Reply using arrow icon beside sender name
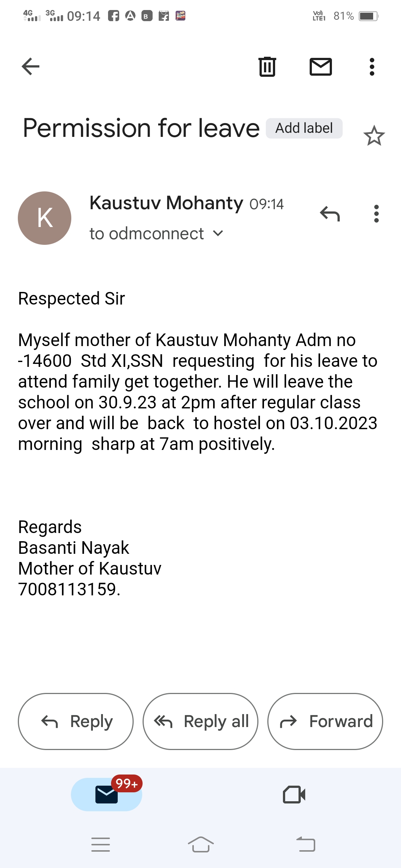 tap(330, 214)
